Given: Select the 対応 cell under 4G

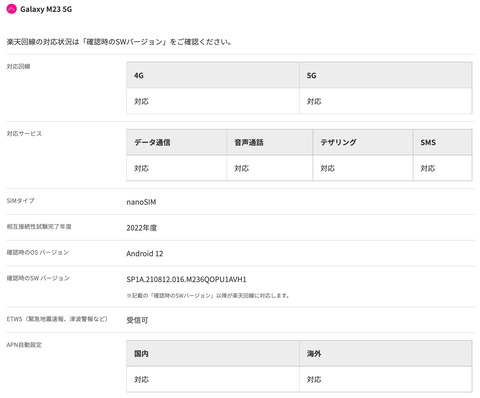Looking at the screenshot, I should point(213,101).
